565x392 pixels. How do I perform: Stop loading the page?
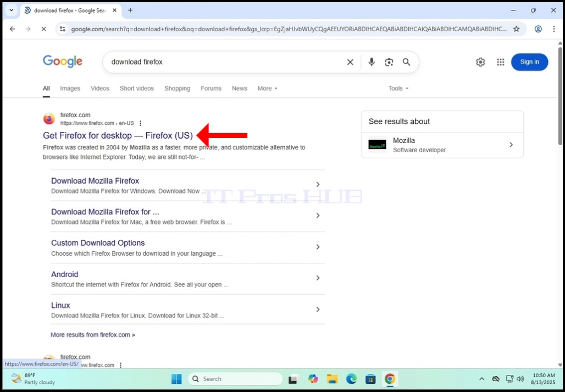(x=43, y=29)
